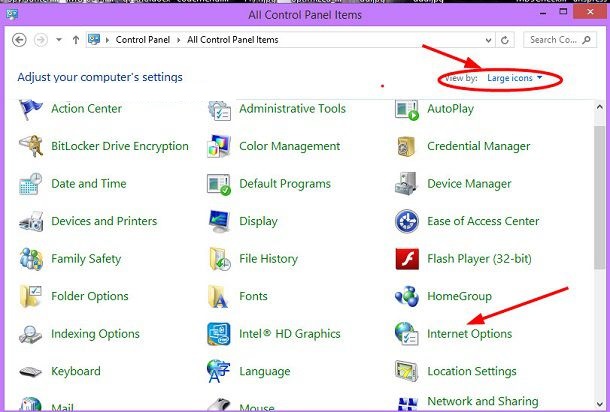The image size is (610, 412).
Task: Open the Credential Manager link
Action: tap(478, 146)
